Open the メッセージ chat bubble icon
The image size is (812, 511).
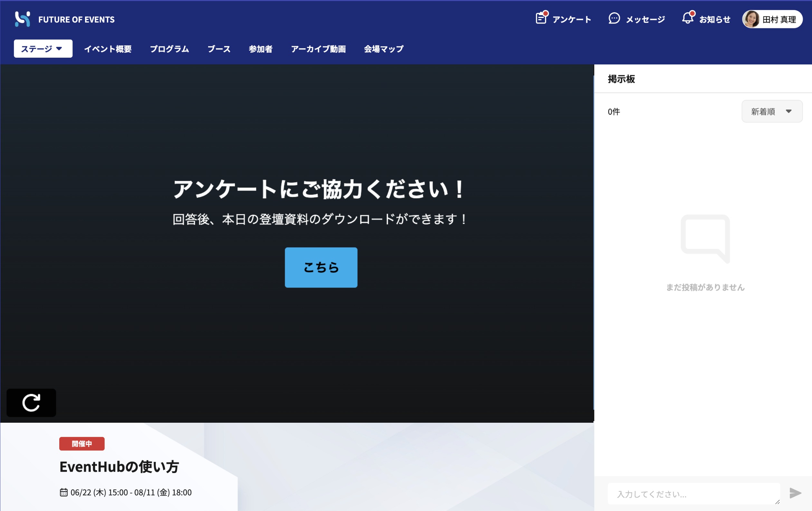[614, 19]
